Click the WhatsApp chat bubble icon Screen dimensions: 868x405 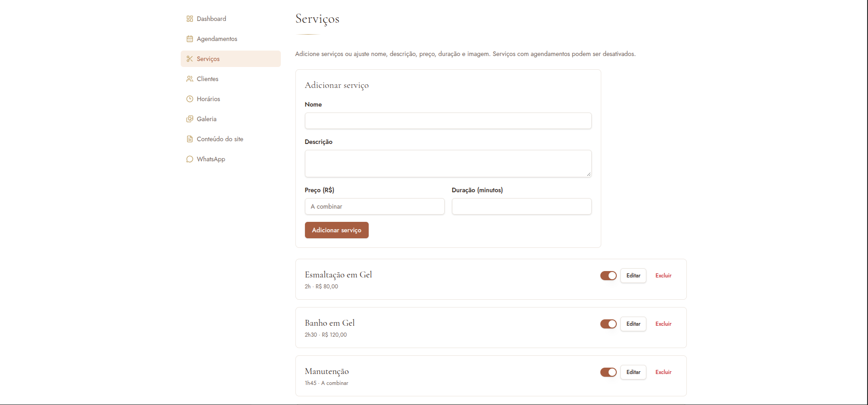pyautogui.click(x=190, y=159)
